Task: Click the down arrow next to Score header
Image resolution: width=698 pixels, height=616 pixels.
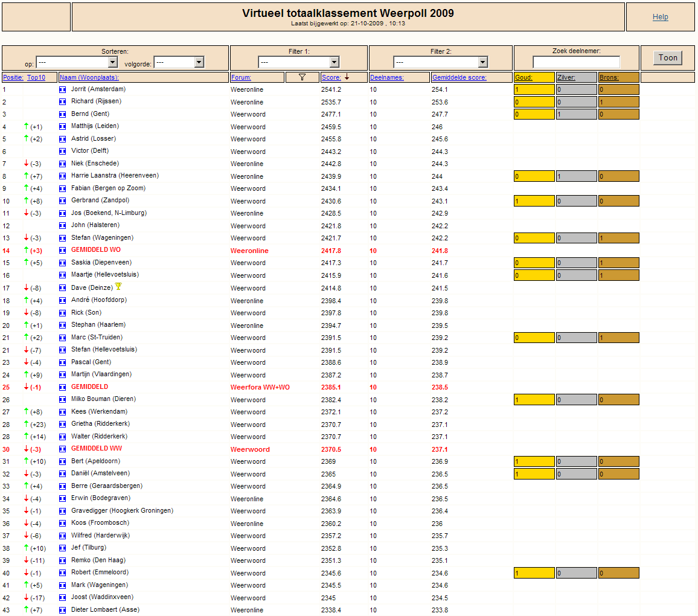Action: [347, 77]
